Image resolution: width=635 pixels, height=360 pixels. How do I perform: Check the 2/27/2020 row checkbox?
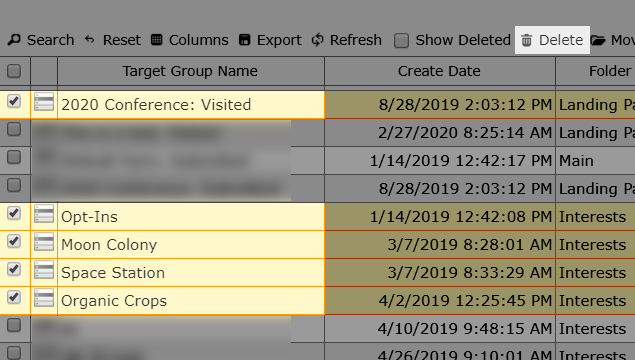coord(14,129)
